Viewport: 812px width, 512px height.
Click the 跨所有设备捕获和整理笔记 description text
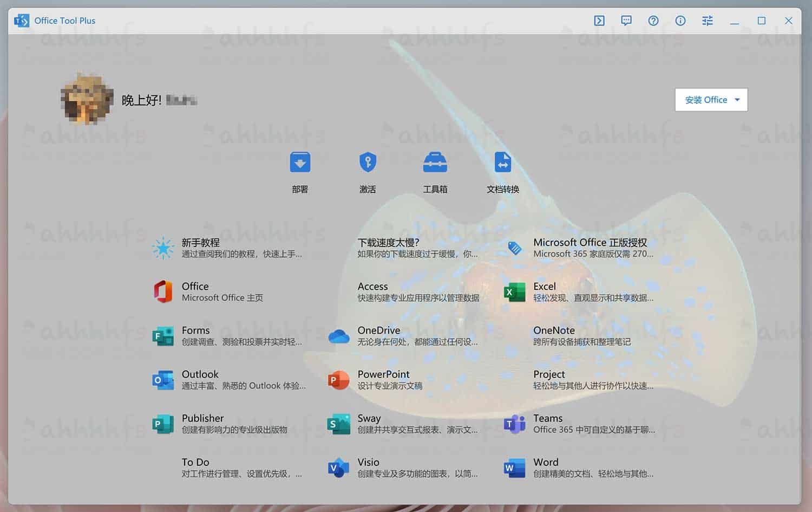coord(582,342)
